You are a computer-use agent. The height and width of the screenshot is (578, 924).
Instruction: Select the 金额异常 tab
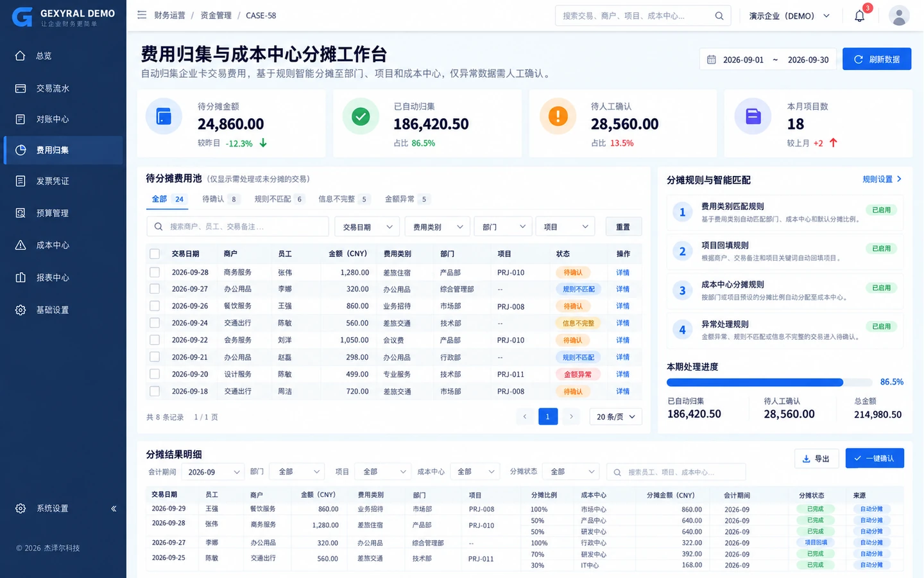[x=407, y=199]
